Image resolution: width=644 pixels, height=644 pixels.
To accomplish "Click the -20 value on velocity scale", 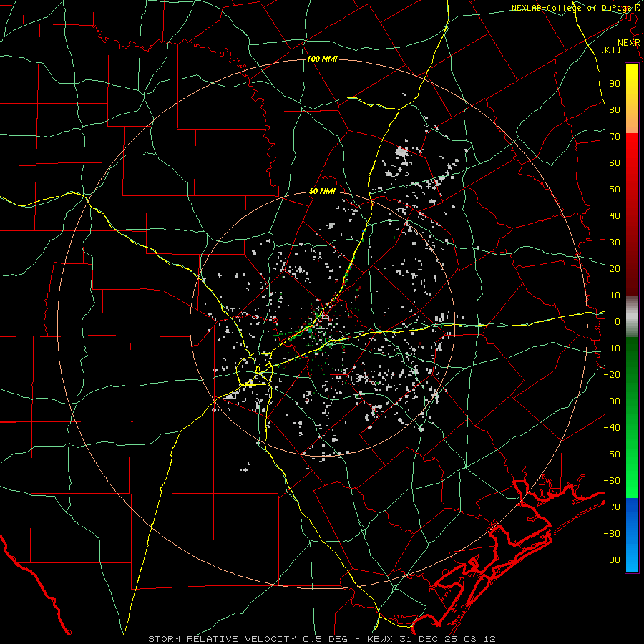I will coord(612,374).
